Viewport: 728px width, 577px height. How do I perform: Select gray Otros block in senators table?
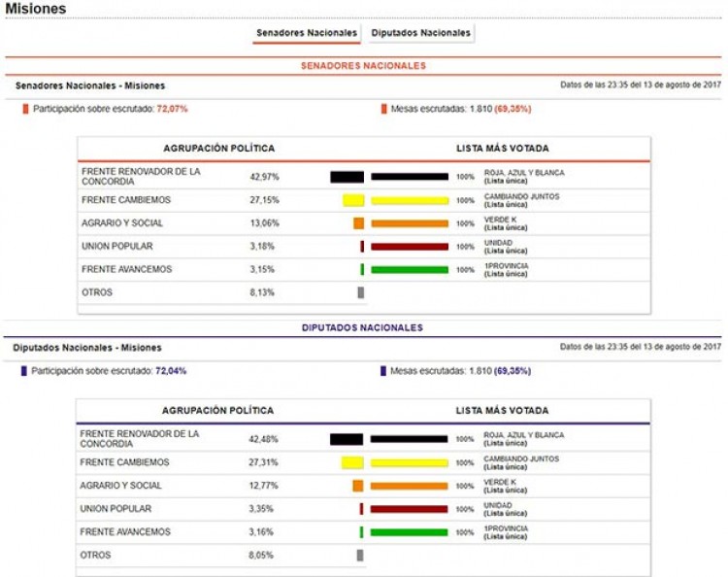click(x=360, y=292)
